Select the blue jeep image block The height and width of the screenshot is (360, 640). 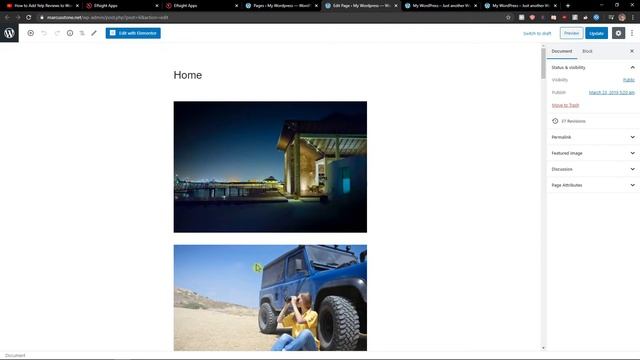[x=270, y=298]
